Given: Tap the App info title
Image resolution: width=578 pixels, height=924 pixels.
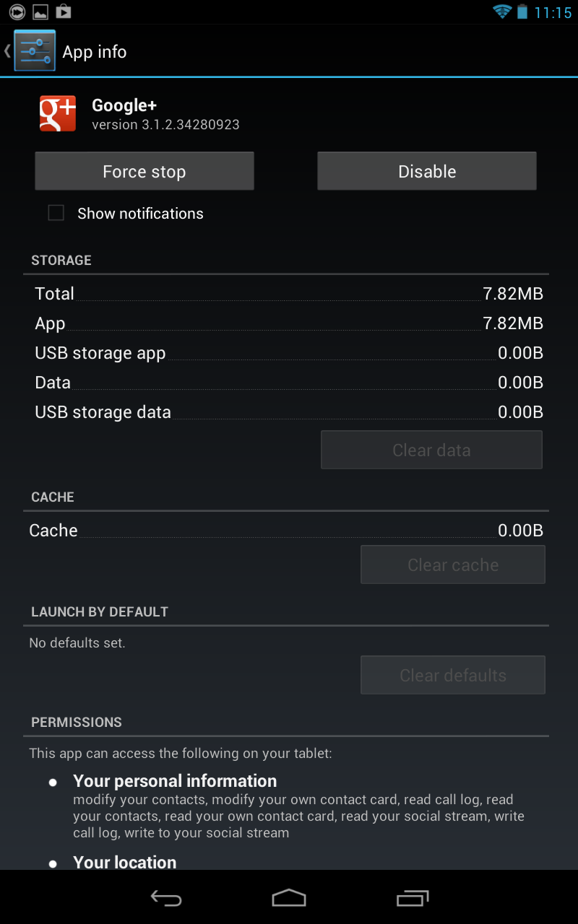Looking at the screenshot, I should pyautogui.click(x=95, y=52).
